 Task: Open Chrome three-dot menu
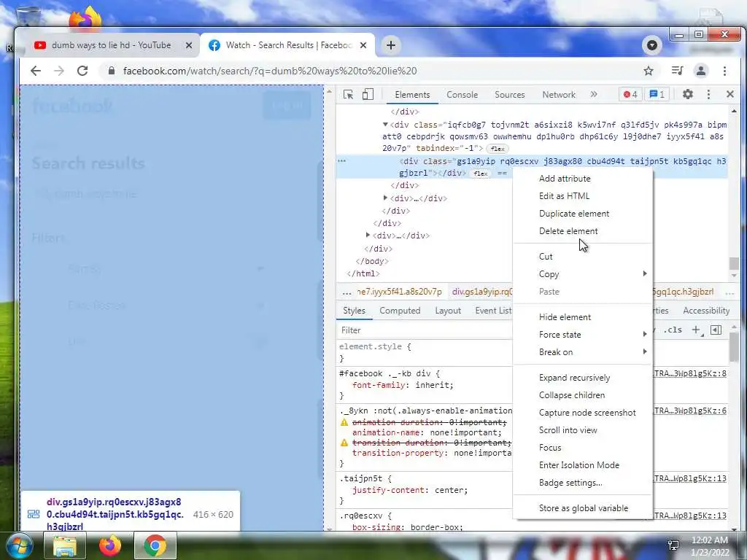[724, 71]
